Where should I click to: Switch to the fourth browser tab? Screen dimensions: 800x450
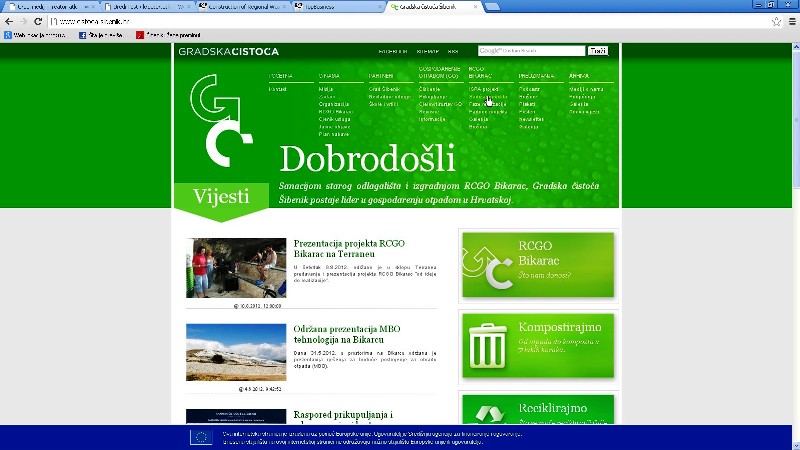tap(339, 7)
